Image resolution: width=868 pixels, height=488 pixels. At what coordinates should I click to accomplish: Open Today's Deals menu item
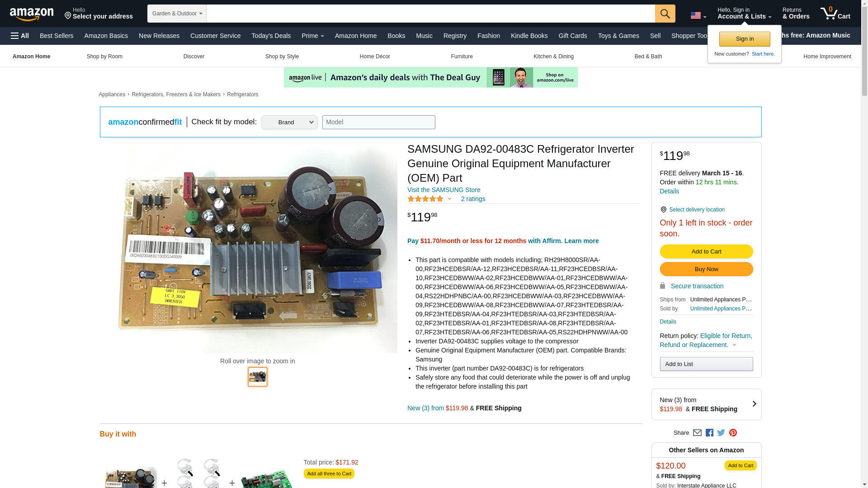[x=271, y=36]
